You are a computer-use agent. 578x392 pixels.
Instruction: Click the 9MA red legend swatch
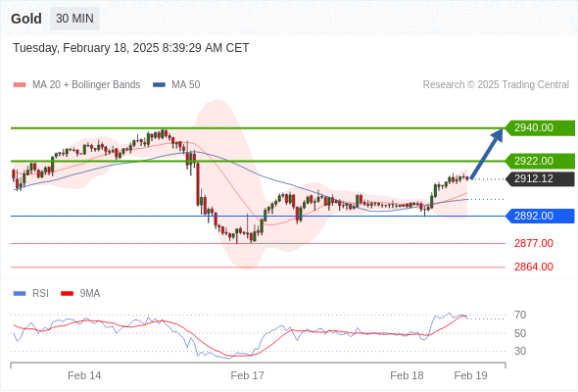(67, 294)
